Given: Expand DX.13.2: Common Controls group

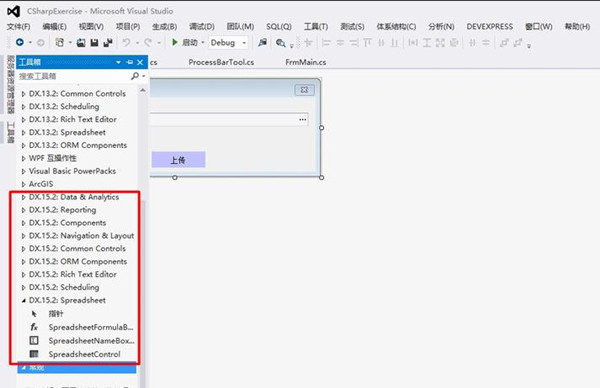Looking at the screenshot, I should coord(23,94).
